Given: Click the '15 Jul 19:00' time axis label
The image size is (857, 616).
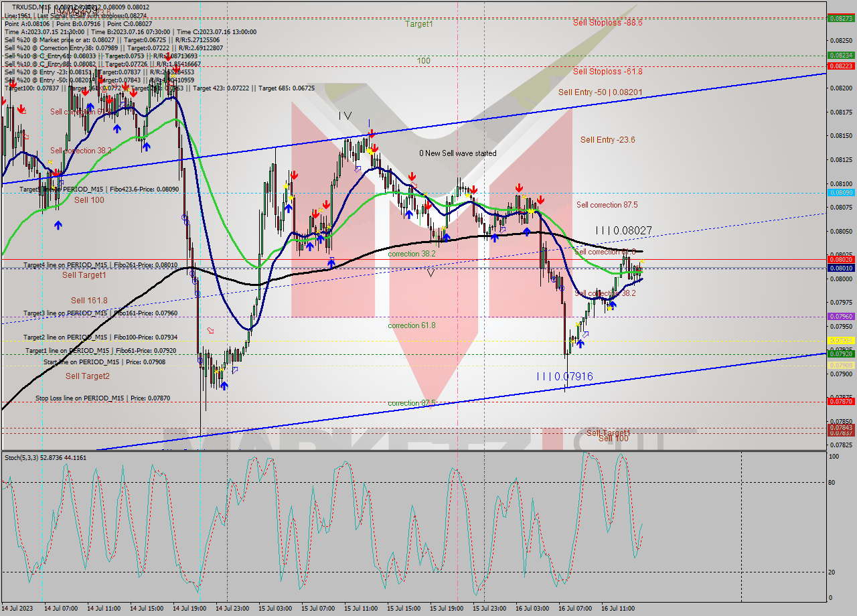Looking at the screenshot, I should 447,609.
